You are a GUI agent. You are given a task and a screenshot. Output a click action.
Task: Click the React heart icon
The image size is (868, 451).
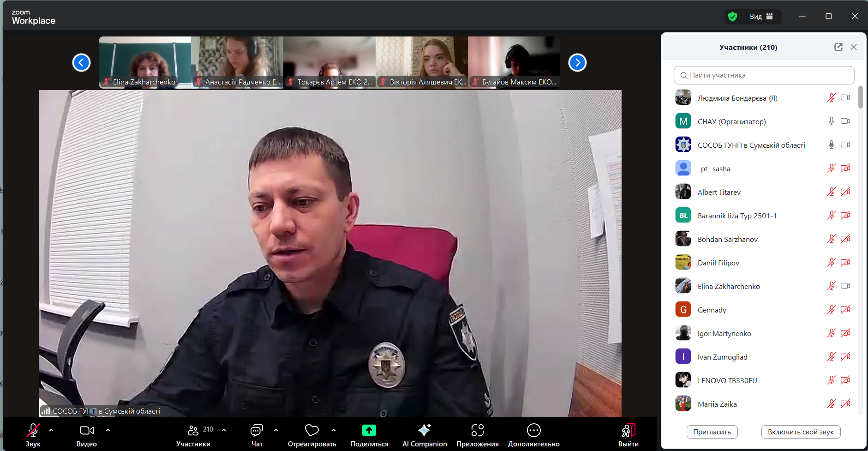(312, 430)
